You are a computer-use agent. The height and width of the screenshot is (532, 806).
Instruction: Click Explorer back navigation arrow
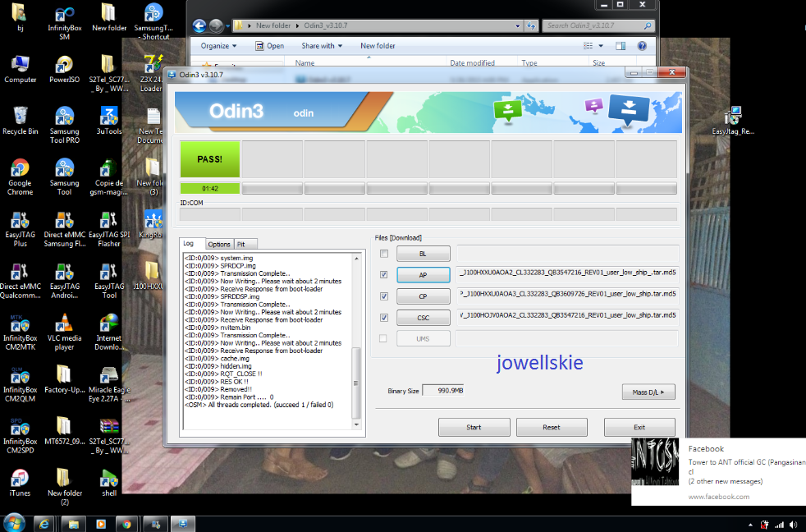(x=199, y=25)
